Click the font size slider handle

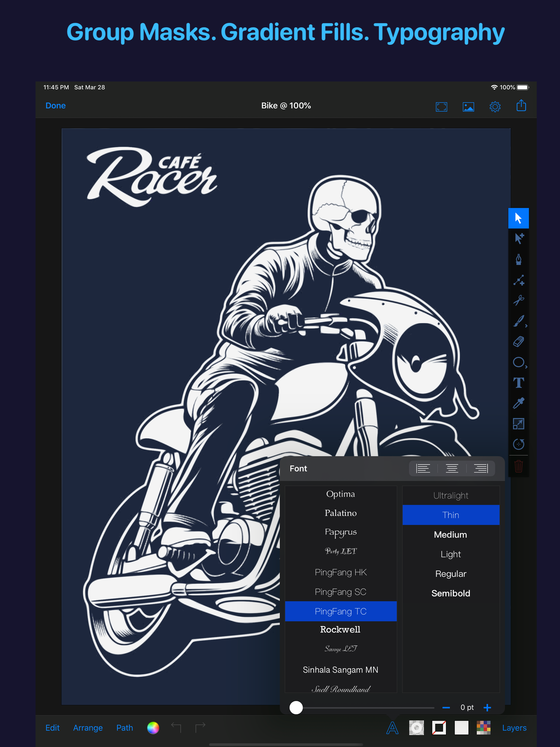(296, 707)
